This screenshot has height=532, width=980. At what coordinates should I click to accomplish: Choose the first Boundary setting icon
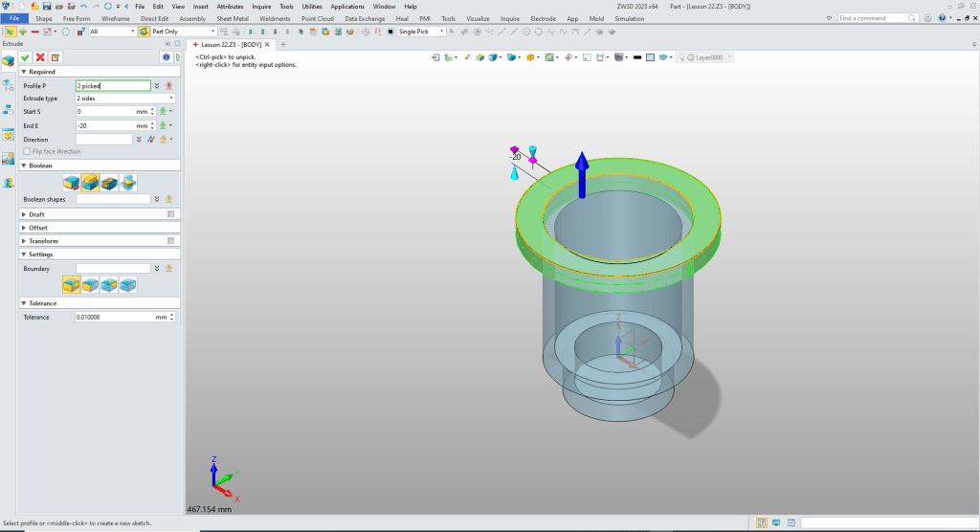(x=71, y=284)
